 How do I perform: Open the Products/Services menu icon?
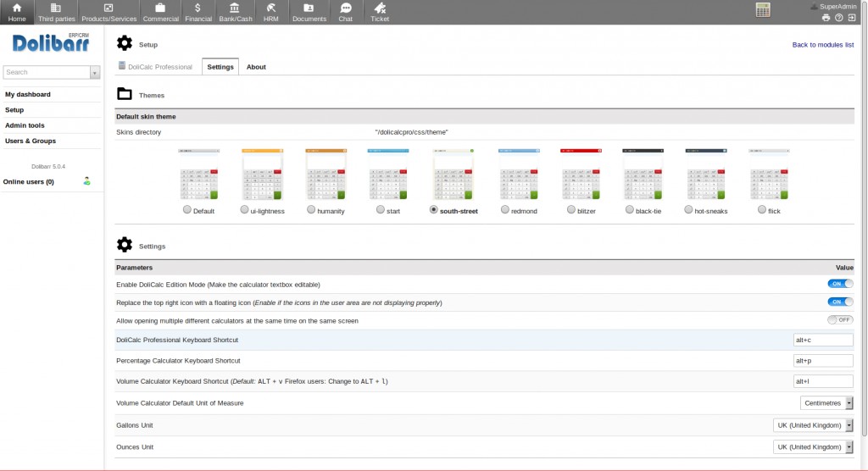[x=108, y=8]
